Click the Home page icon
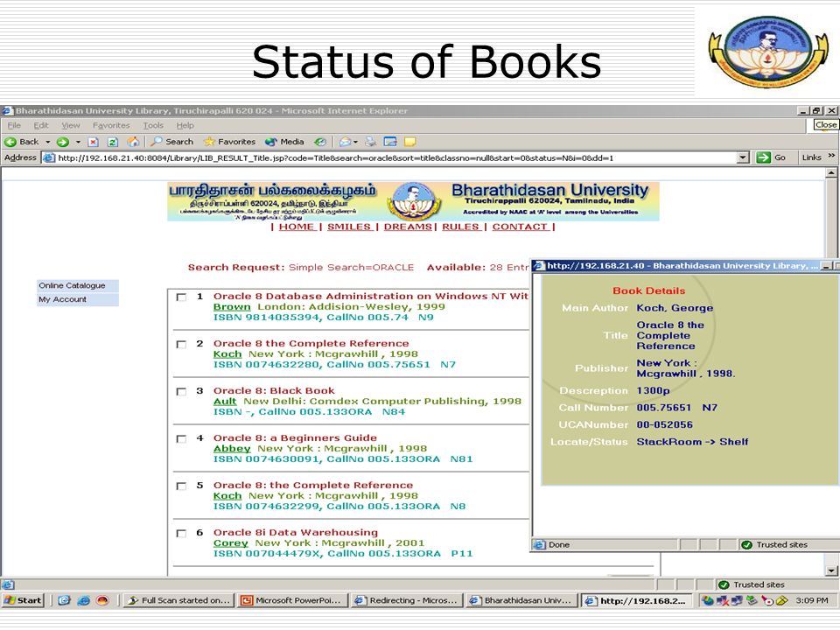The image size is (840, 630). [x=133, y=142]
